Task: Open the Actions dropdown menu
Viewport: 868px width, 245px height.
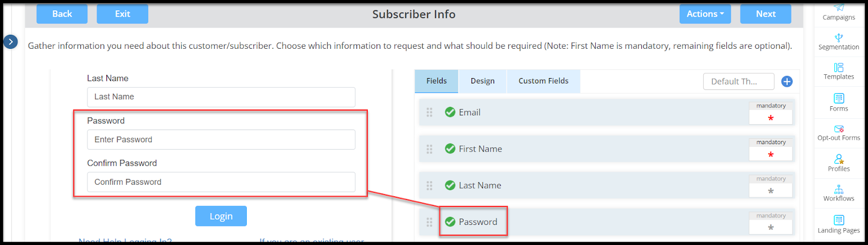Action: click(705, 14)
